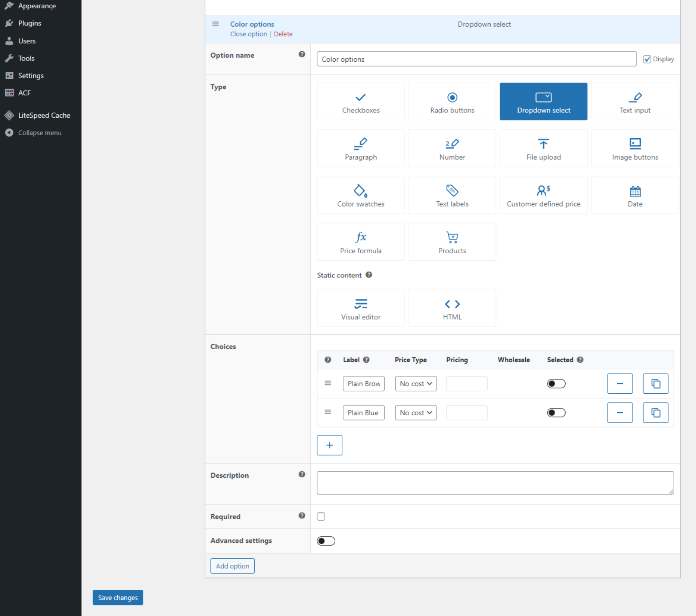Select the Dropdown select option type

(544, 101)
